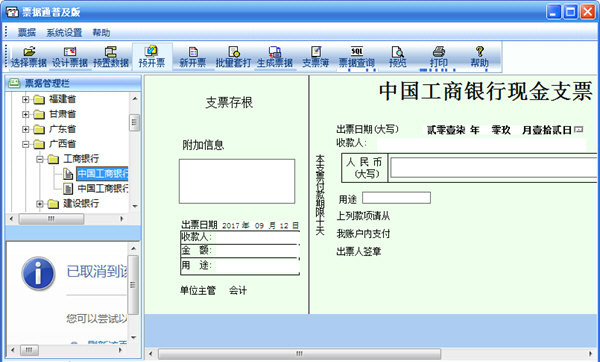The width and height of the screenshot is (600, 362).
Task: Open the 支票簿 checkbook
Action: point(316,57)
